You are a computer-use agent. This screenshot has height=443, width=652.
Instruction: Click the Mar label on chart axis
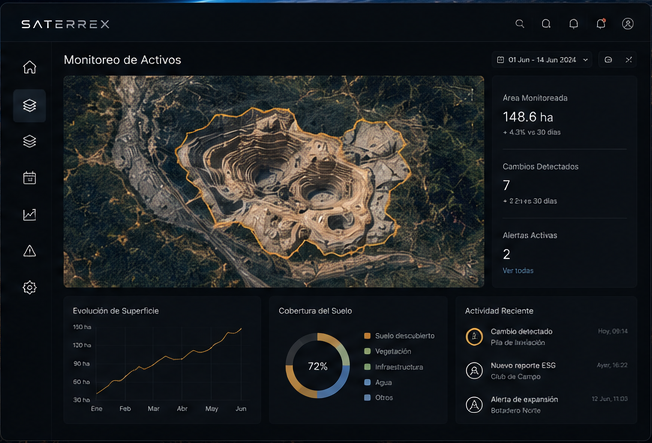(x=153, y=409)
